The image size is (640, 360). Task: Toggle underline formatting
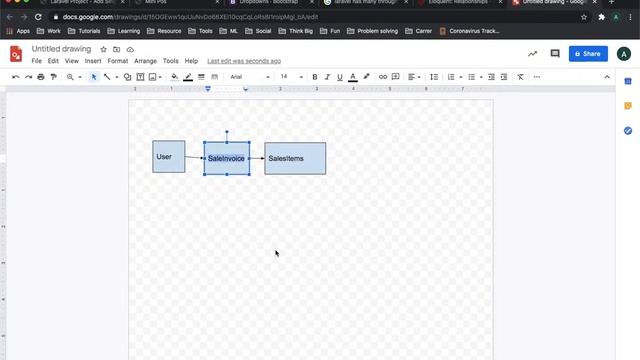coord(340,77)
